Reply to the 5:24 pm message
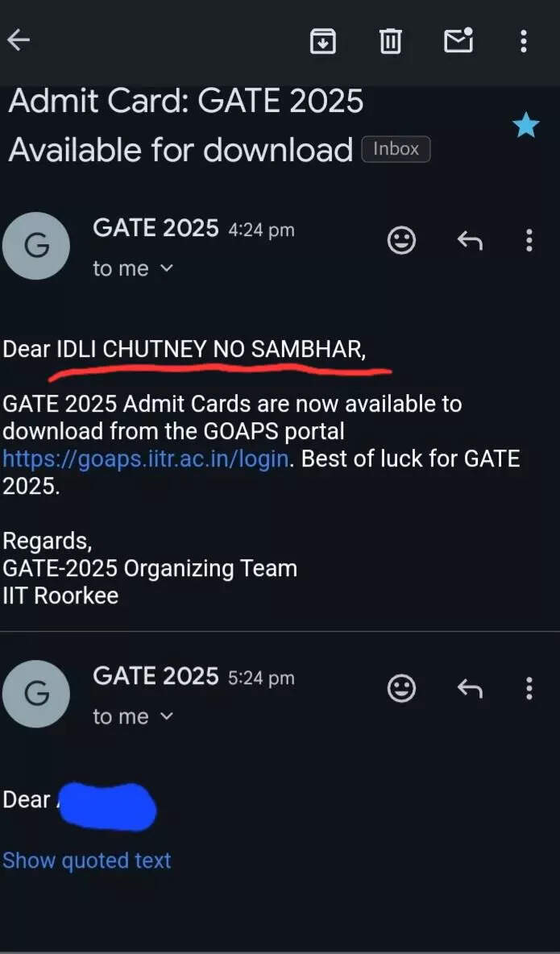 coord(469,687)
